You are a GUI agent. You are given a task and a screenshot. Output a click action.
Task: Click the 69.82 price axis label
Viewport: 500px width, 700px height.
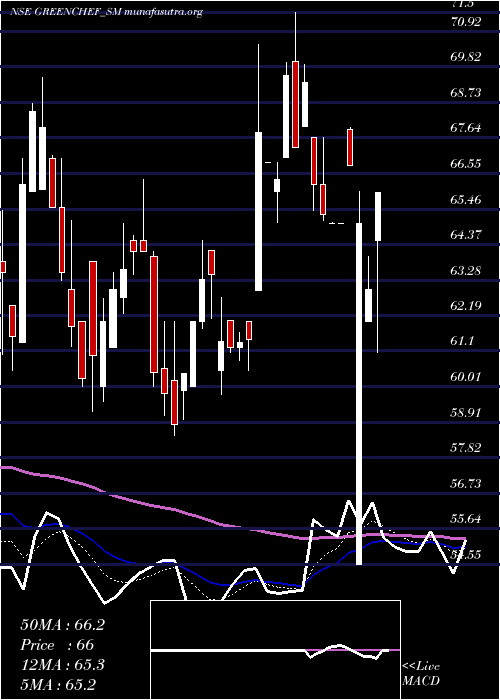point(466,57)
